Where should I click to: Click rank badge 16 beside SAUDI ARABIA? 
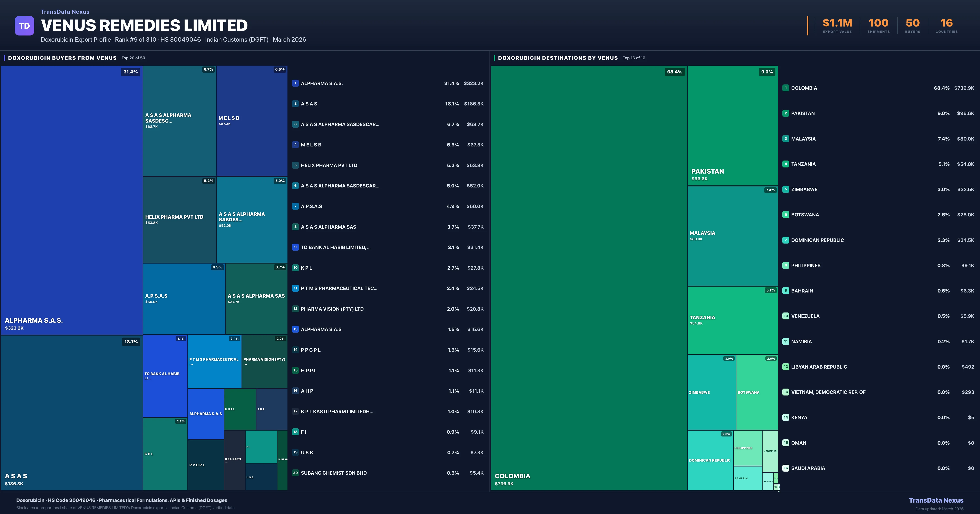pos(786,468)
